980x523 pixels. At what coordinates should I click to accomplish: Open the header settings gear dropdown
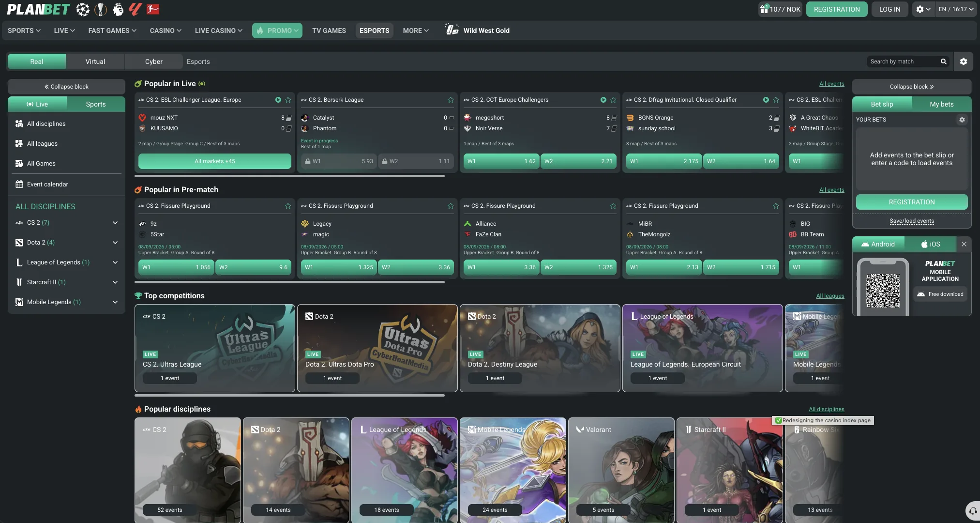point(923,9)
